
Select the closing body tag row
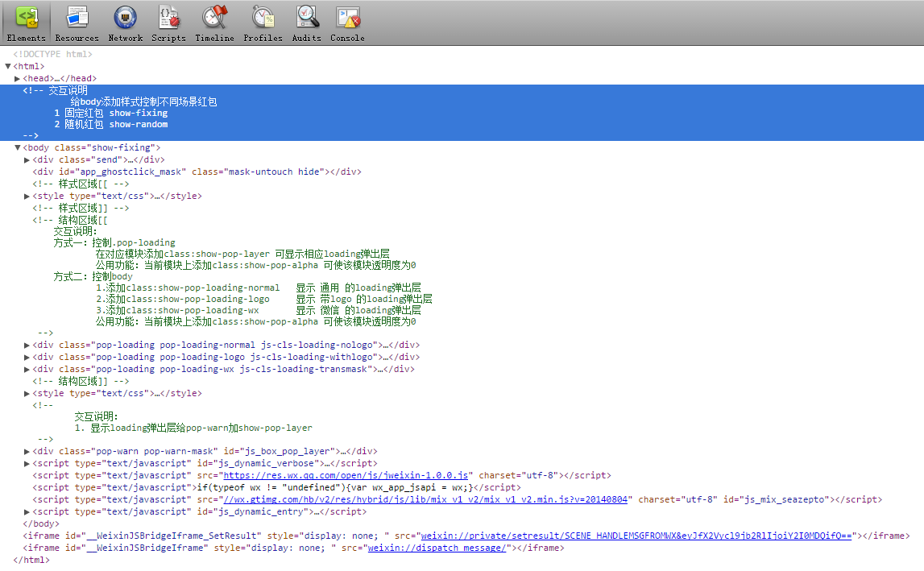point(41,523)
